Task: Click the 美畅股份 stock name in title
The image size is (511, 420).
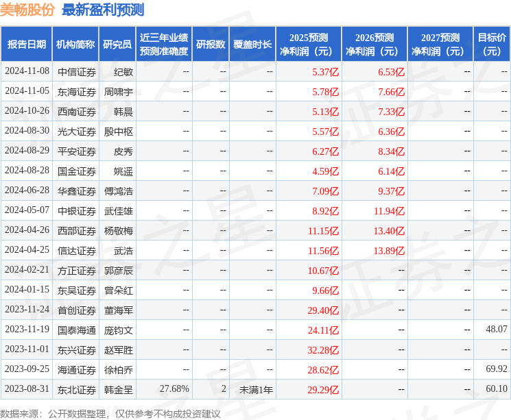Action: [x=28, y=10]
